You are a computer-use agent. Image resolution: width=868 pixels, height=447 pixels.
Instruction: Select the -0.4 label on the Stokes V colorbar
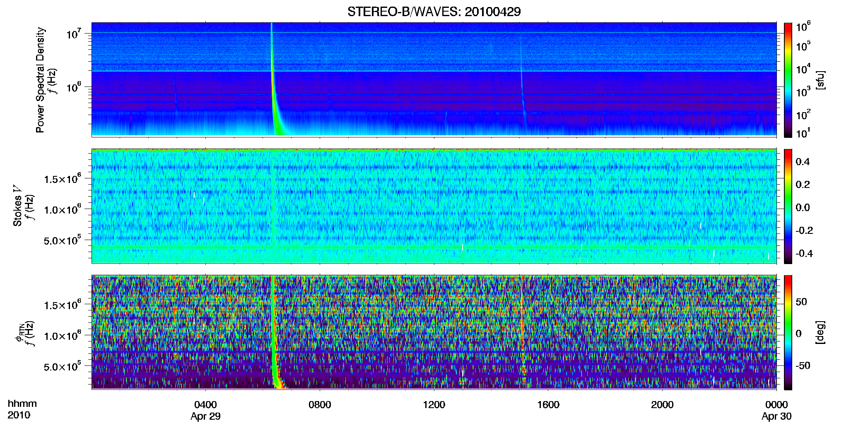pos(804,253)
